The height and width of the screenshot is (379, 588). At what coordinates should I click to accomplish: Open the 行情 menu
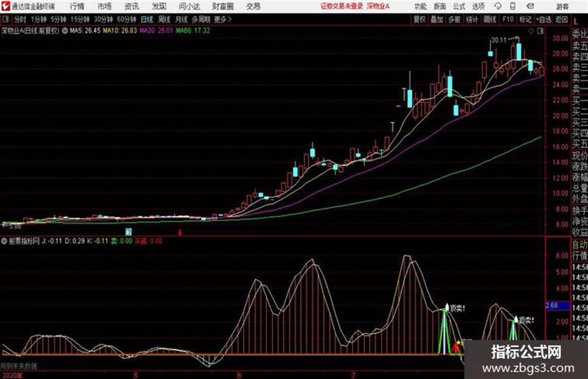coord(77,6)
